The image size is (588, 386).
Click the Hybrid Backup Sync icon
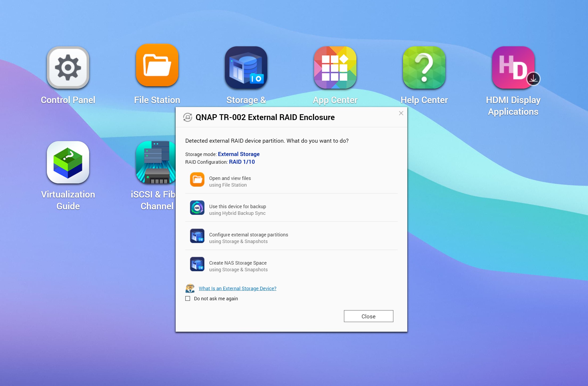(197, 208)
